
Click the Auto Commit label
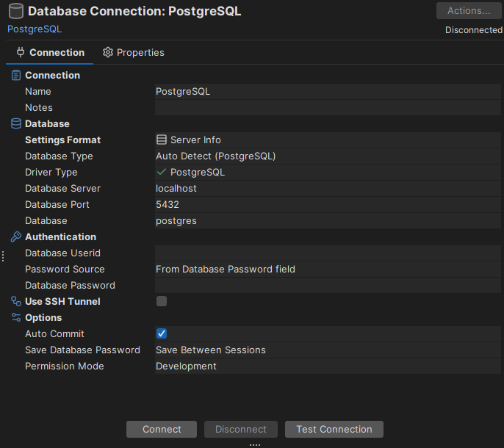tap(54, 333)
